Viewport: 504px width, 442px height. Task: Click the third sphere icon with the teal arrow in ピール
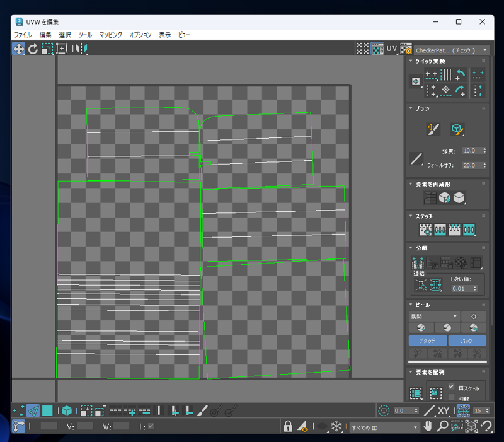coord(474,328)
